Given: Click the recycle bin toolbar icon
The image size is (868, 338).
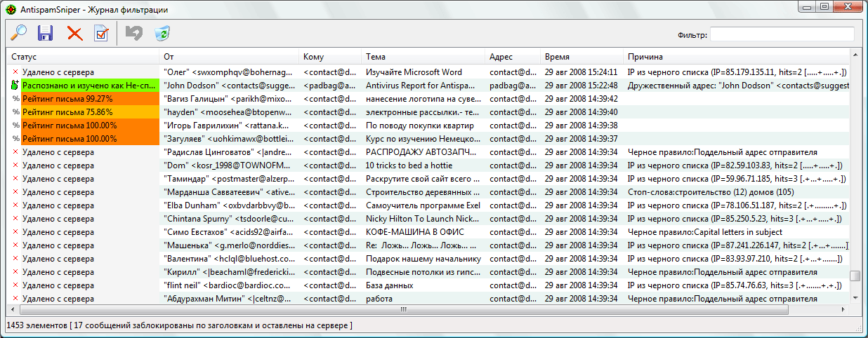Looking at the screenshot, I should pos(162,33).
